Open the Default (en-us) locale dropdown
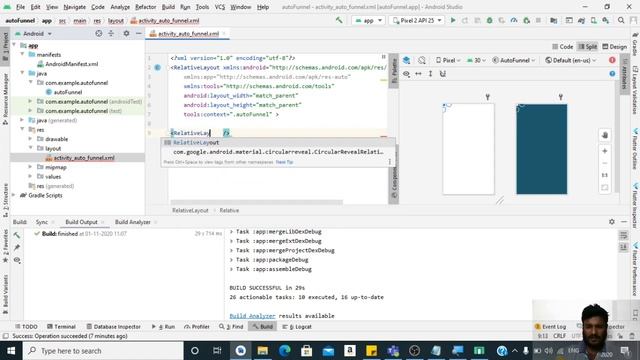The width and height of the screenshot is (640, 360). [x=571, y=60]
